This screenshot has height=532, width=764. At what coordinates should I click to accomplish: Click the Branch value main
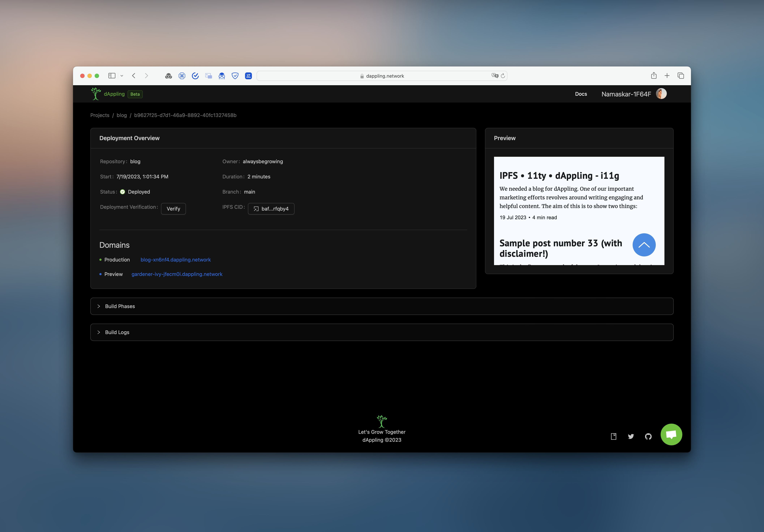pyautogui.click(x=250, y=192)
